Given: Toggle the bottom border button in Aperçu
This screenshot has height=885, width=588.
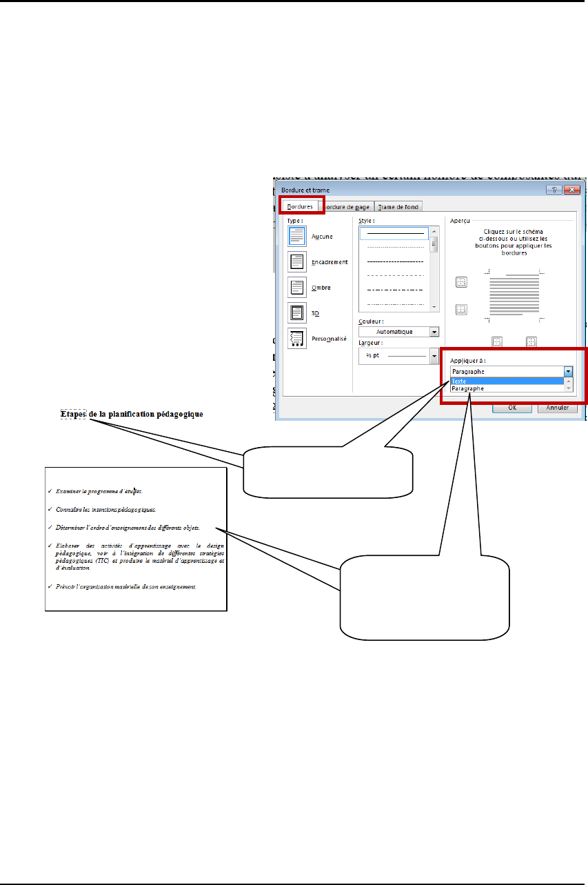Looking at the screenshot, I should tap(462, 310).
